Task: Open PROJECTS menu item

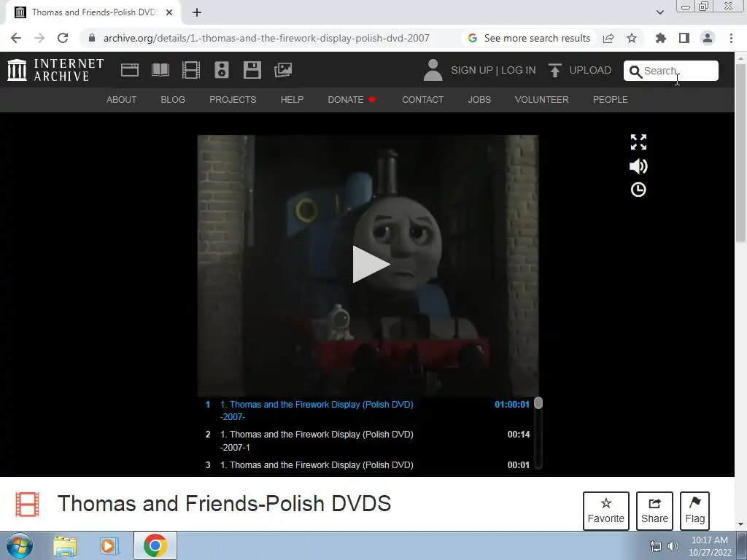Action: point(233,99)
